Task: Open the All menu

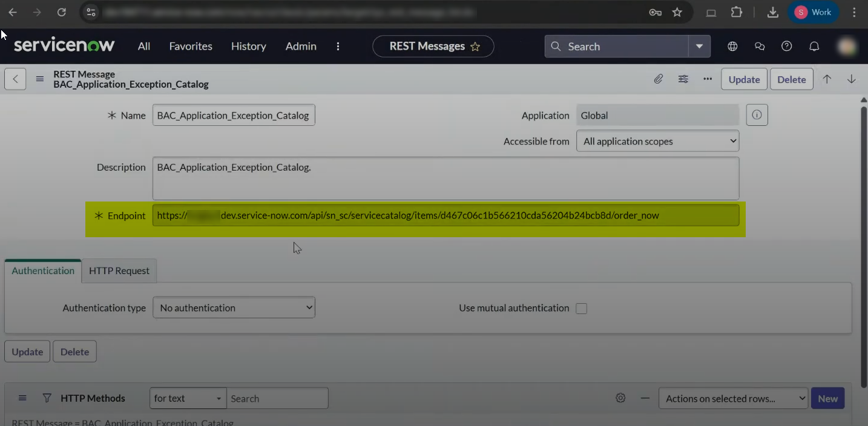Action: [x=144, y=46]
